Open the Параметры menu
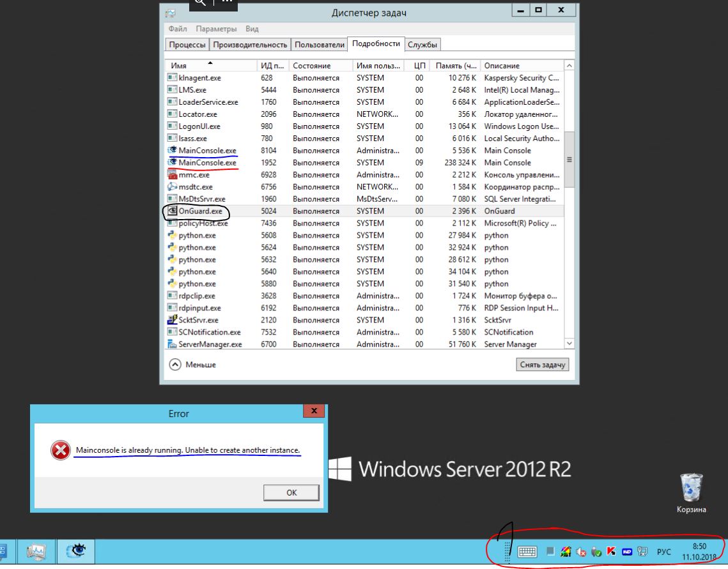The height and width of the screenshot is (569, 728). [x=216, y=29]
